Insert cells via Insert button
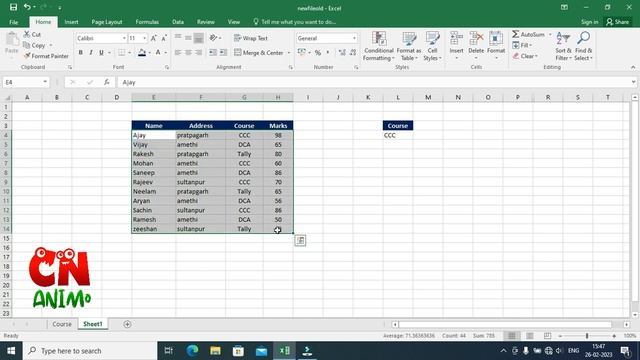Screen dimensions: 640x360 coord(456,46)
